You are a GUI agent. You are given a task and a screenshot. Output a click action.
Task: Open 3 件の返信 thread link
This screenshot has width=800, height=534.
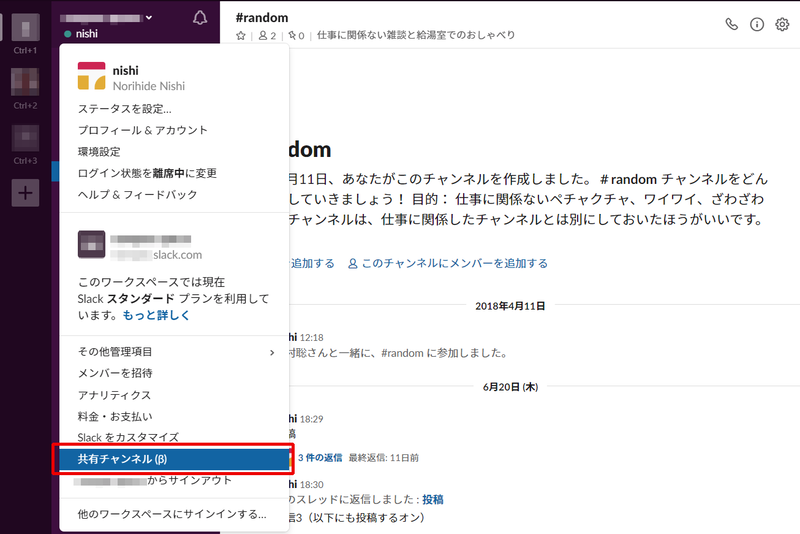320,457
